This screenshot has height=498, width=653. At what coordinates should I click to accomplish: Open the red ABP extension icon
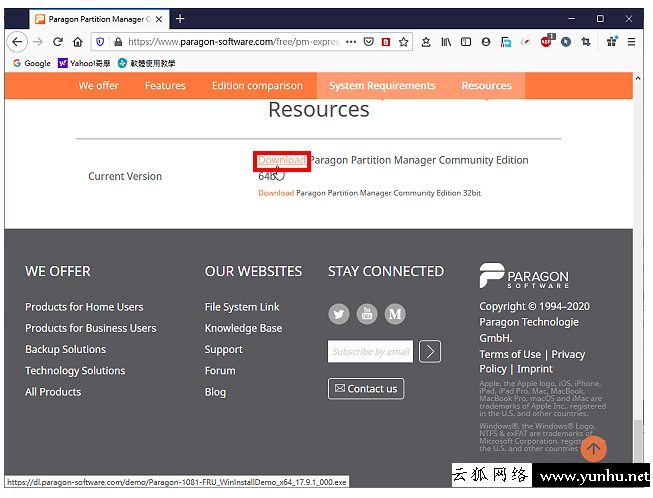547,41
